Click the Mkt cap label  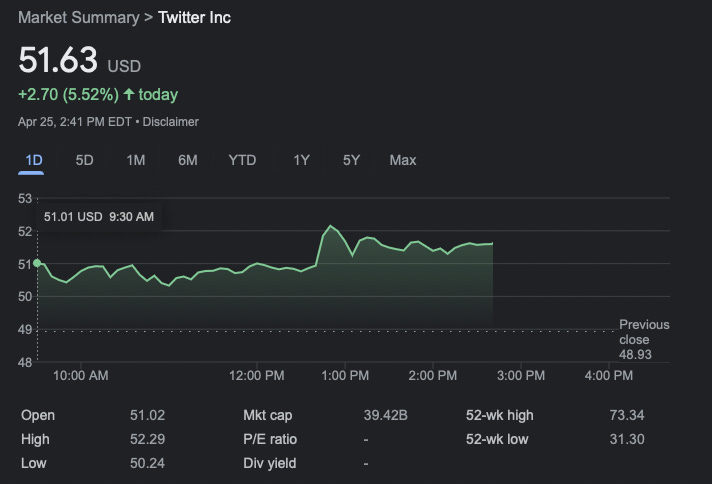(267, 415)
